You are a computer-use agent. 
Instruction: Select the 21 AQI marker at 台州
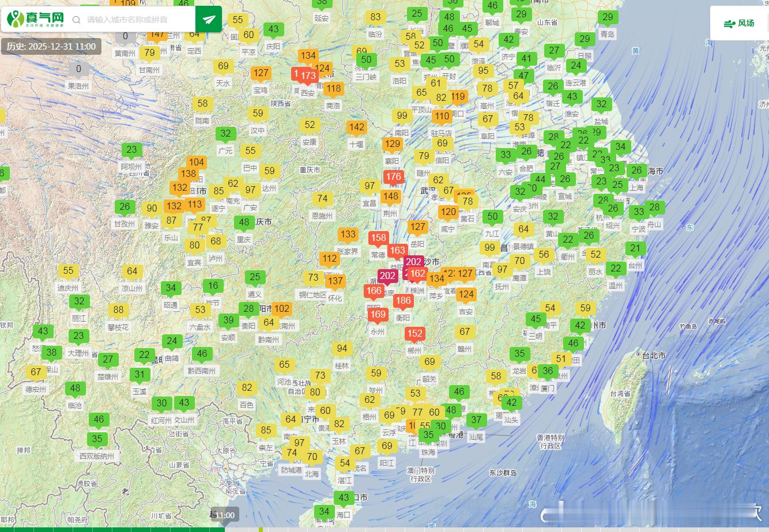click(635, 249)
